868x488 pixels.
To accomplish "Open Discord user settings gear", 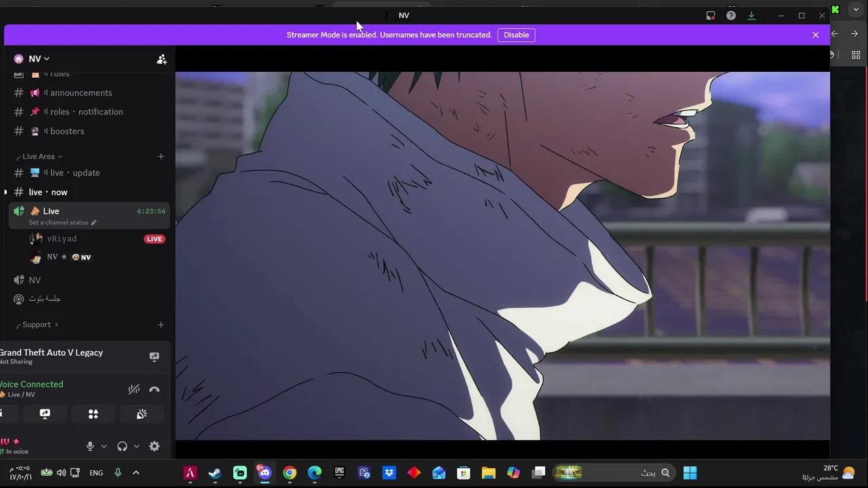I will 155,446.
